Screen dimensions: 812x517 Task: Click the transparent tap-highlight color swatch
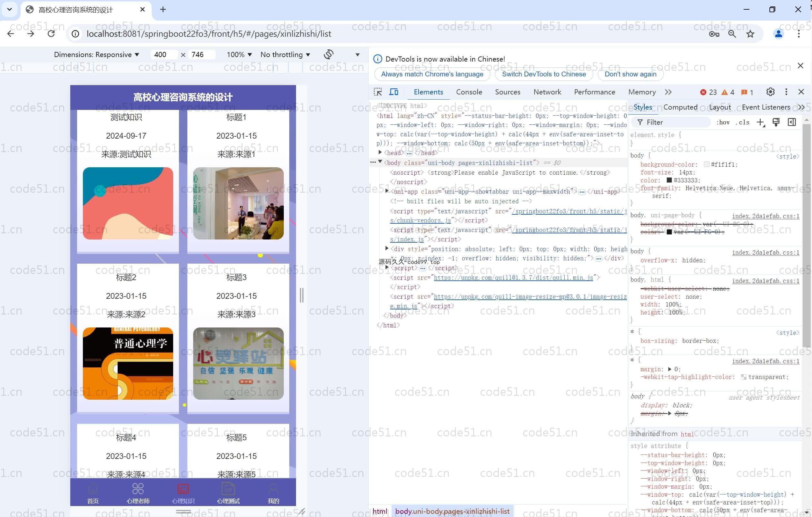click(743, 377)
